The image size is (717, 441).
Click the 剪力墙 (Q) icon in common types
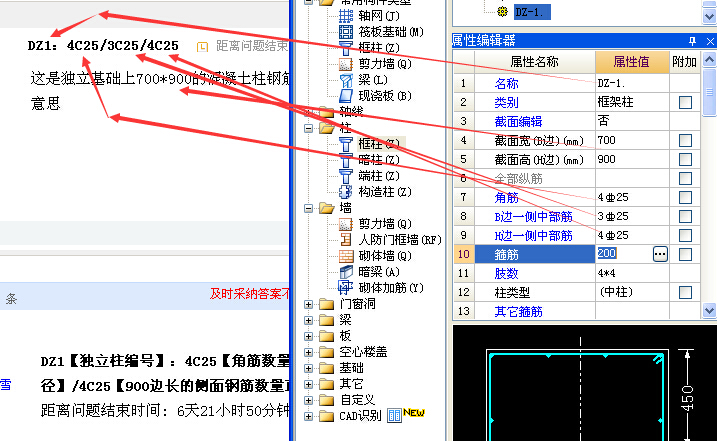point(346,64)
